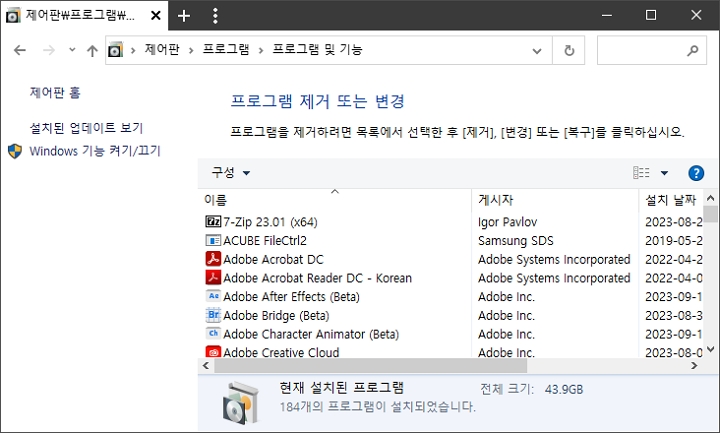
Task: Select 프로그램 및 기능 in the breadcrumb
Action: click(317, 49)
